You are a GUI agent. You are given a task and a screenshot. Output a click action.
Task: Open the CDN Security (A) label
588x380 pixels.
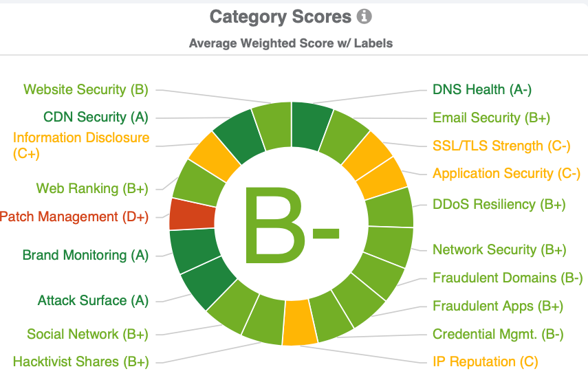[x=96, y=118]
